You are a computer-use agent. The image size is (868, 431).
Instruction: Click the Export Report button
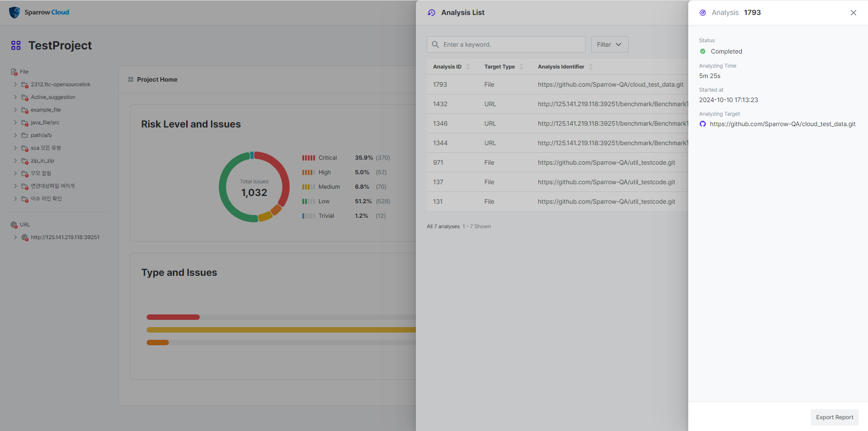click(x=834, y=417)
